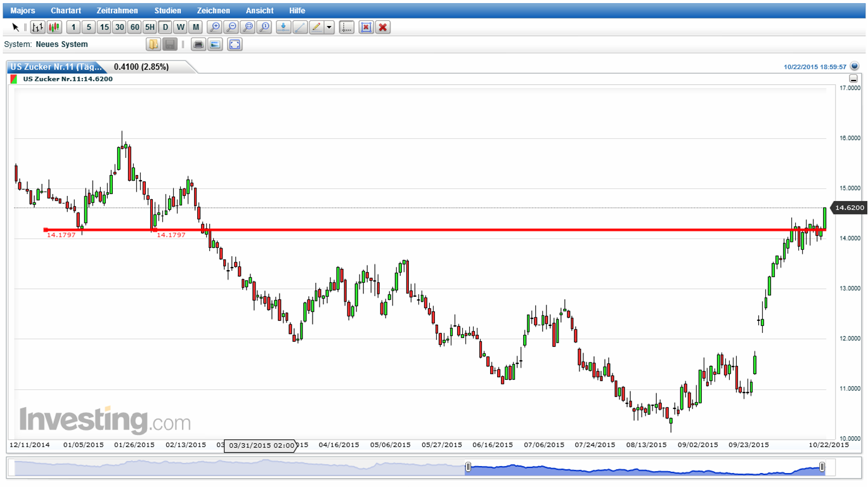Click the zoom-to-fit magnifier icon

(x=248, y=27)
